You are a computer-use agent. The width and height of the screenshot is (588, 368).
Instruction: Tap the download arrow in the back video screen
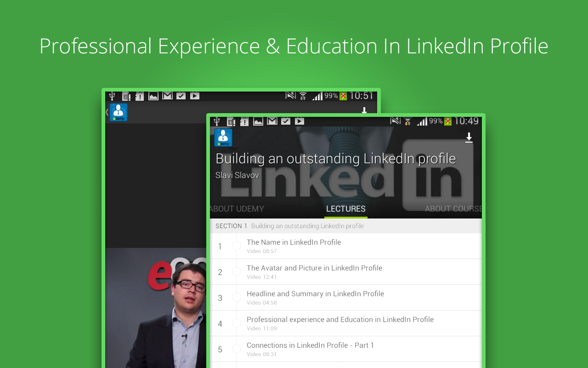364,110
